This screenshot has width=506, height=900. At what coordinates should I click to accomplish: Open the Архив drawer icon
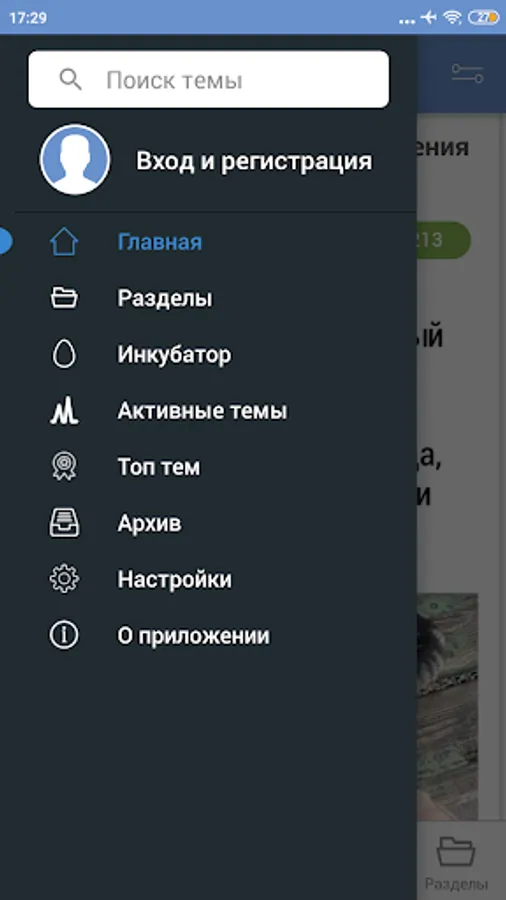pos(64,523)
